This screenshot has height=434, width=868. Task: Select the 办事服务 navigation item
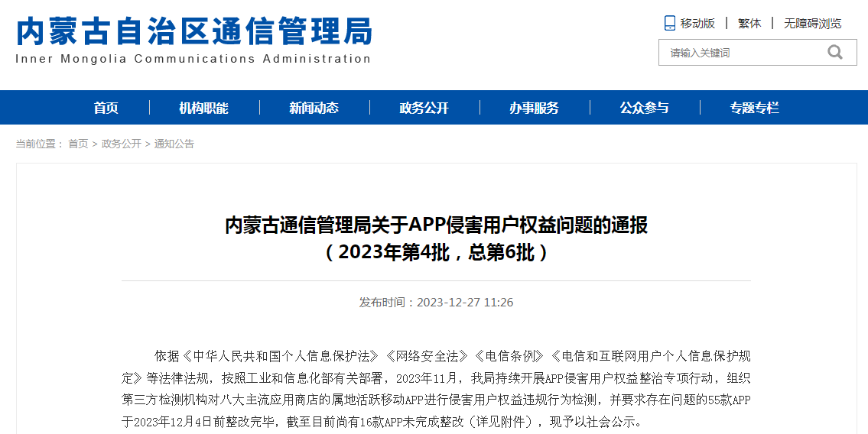[535, 108]
